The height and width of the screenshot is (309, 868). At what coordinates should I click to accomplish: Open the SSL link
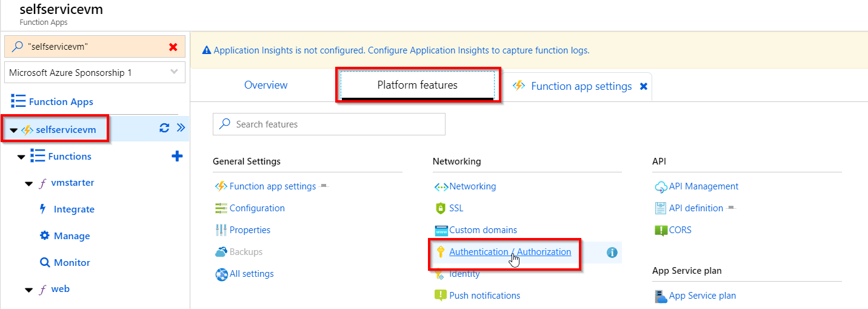(456, 208)
